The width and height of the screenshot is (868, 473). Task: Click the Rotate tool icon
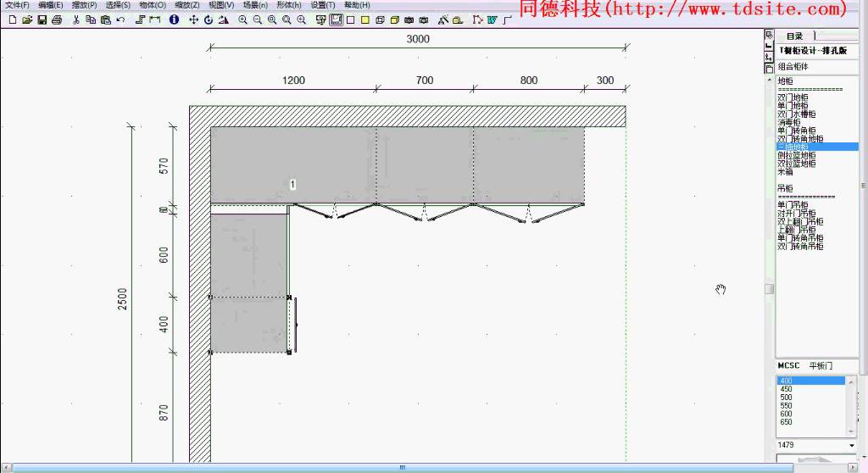(x=208, y=19)
